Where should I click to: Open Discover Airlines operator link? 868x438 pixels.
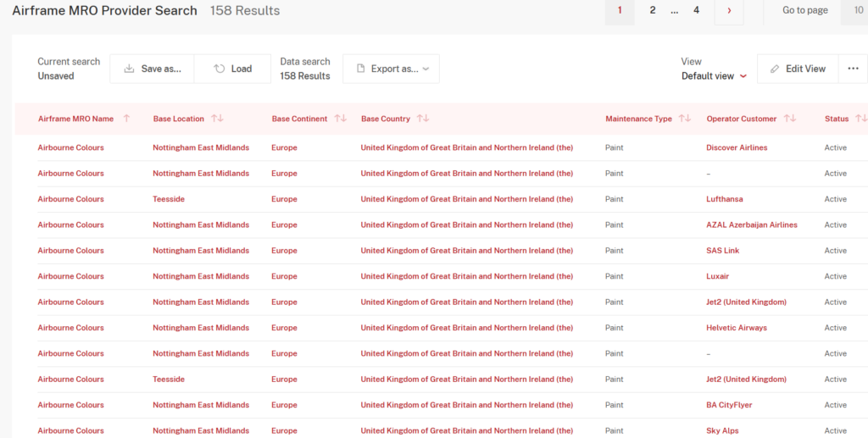click(x=737, y=147)
